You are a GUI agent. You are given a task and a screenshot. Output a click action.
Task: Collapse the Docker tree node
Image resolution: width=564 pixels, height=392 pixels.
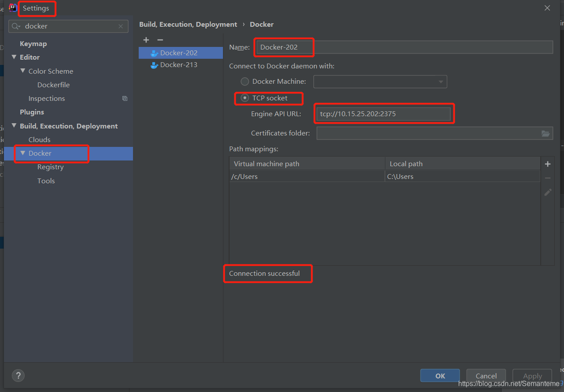click(x=23, y=153)
